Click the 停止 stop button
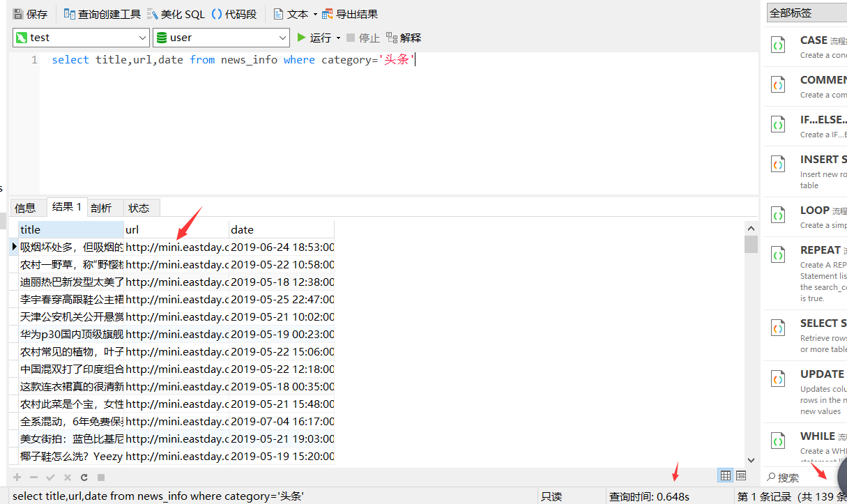Image resolution: width=847 pixels, height=504 pixels. coord(363,38)
